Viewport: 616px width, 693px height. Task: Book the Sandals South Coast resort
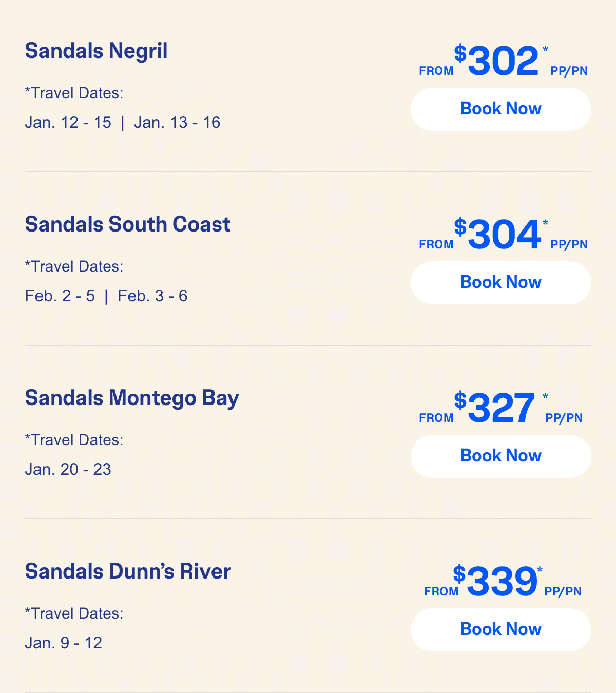coord(500,282)
